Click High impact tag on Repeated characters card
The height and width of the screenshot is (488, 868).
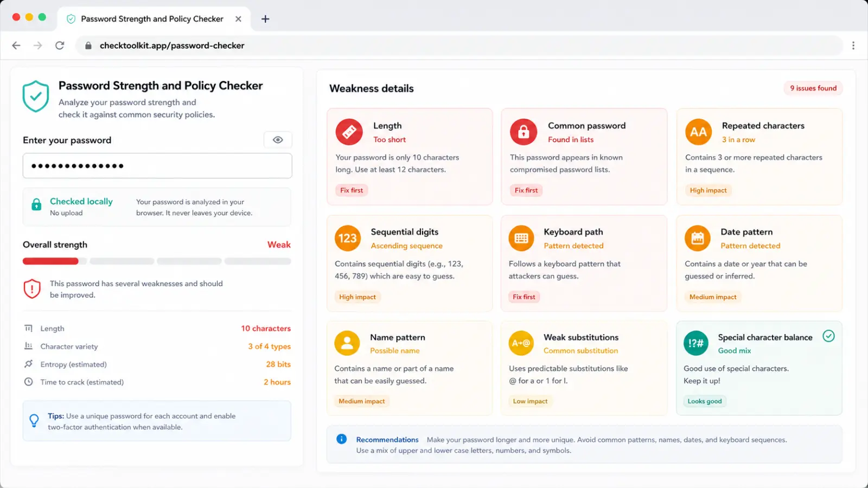point(708,190)
